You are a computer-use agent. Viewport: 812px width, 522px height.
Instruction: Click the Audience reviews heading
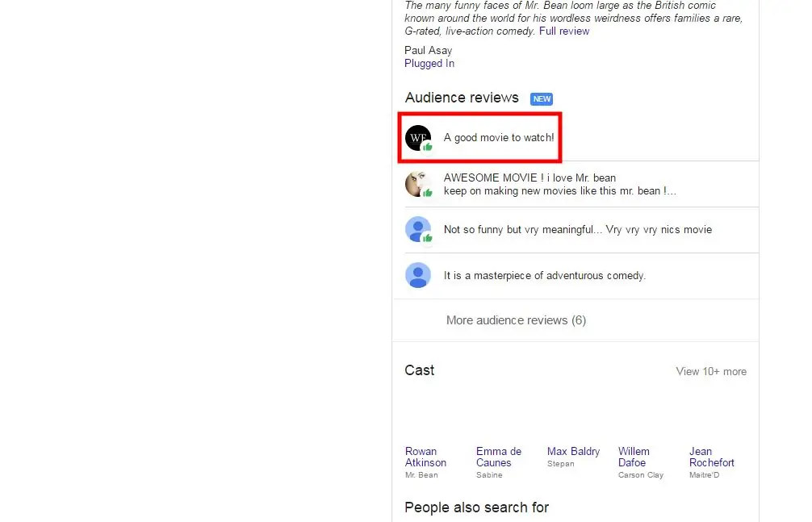coord(462,98)
